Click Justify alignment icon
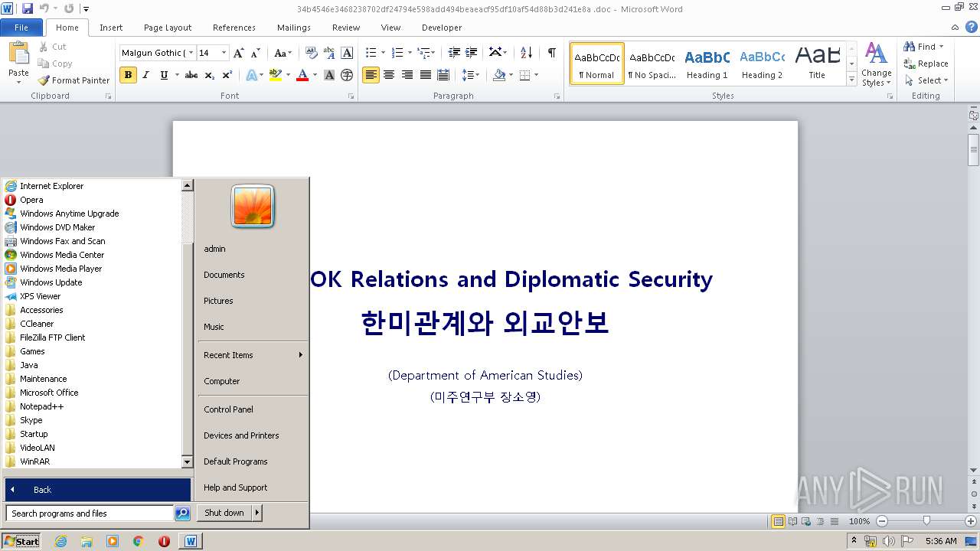Viewport: 980px width, 551px height. pos(425,75)
